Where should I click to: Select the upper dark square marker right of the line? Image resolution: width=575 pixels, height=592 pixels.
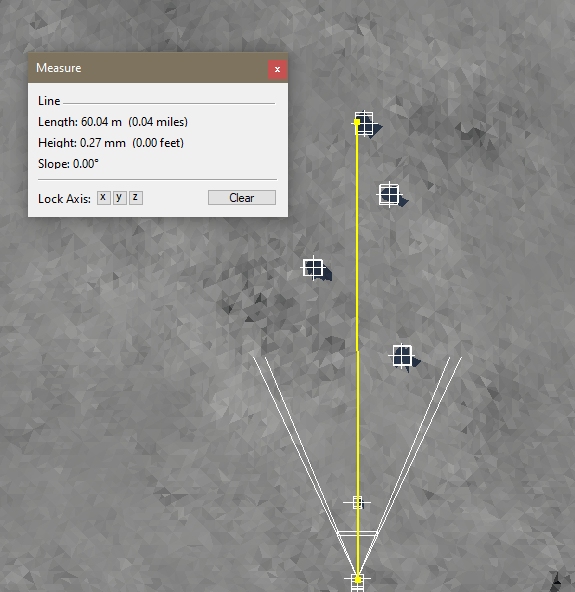point(389,195)
